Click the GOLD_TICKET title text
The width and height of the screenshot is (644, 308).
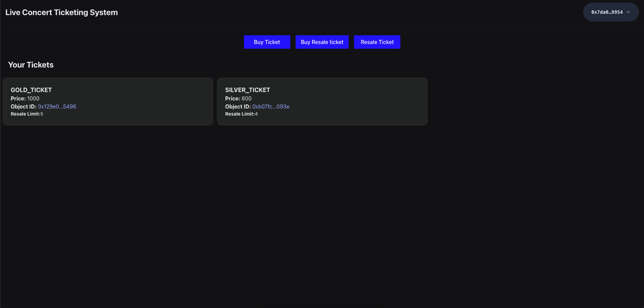pos(31,90)
